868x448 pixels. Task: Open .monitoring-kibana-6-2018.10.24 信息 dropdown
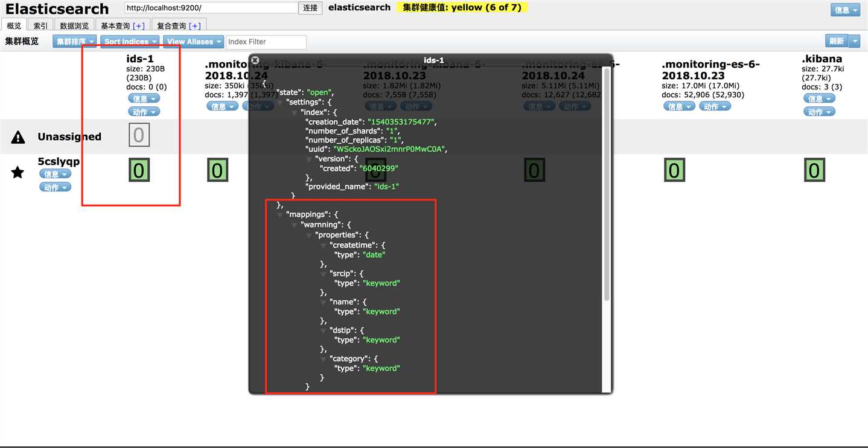pos(223,106)
